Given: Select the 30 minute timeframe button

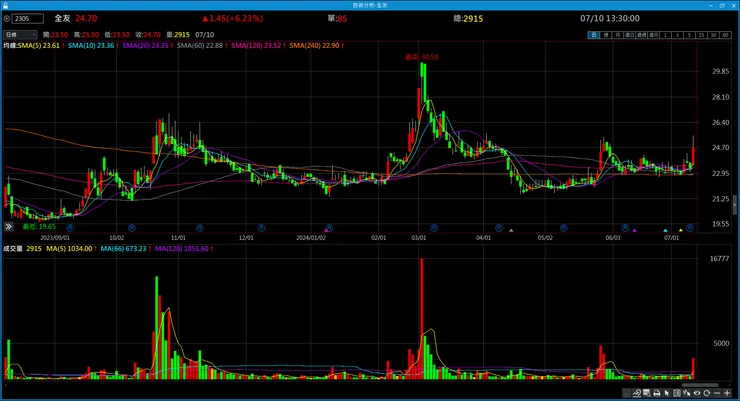Looking at the screenshot, I should point(714,35).
